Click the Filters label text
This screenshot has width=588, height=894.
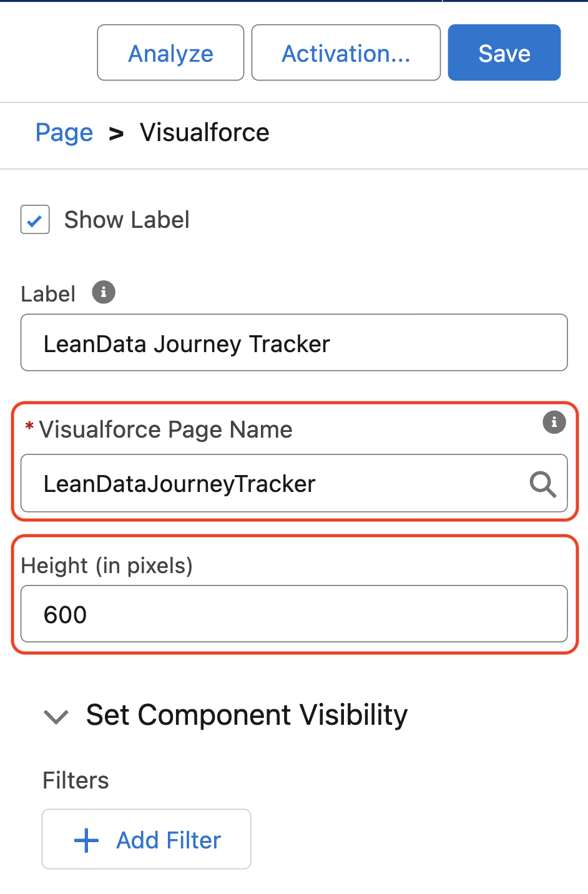[76, 780]
